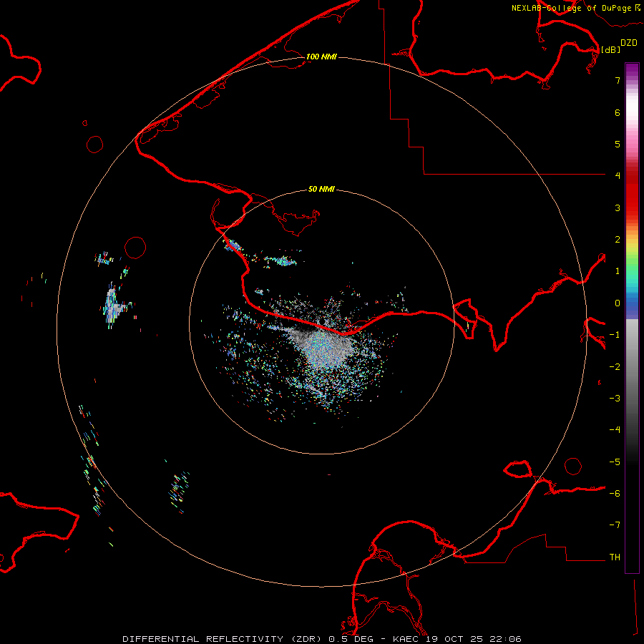Click the -5 value on the color scale

[615, 462]
